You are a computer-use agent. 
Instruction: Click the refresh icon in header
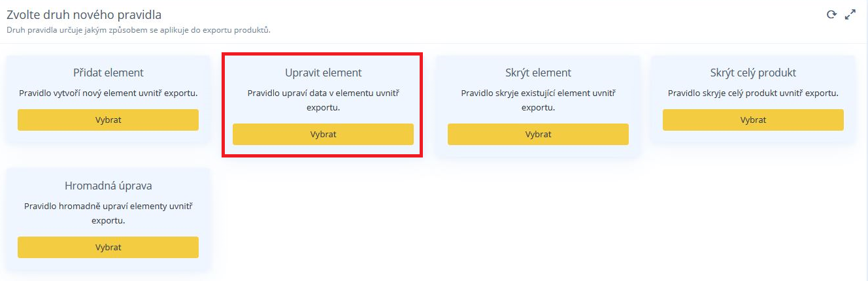831,14
